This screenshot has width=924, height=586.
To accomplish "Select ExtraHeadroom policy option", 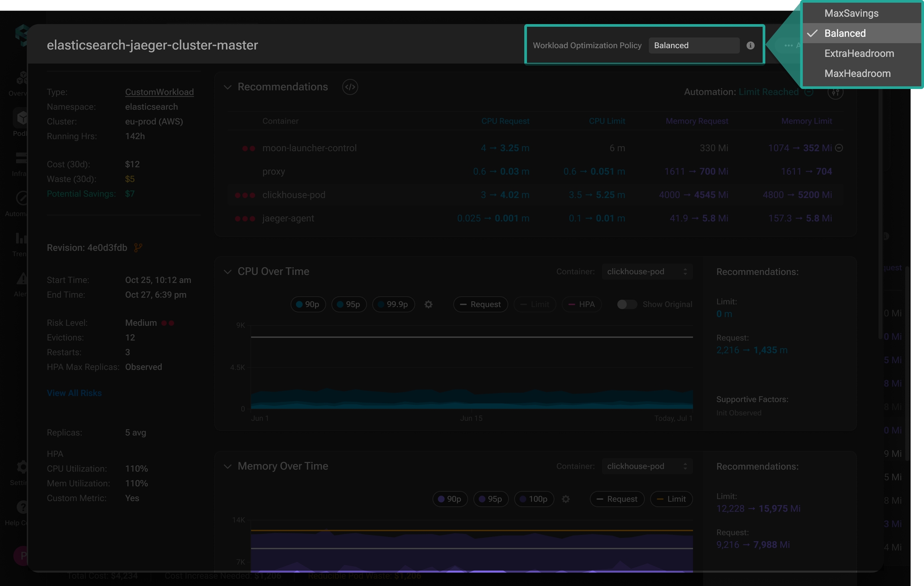I will pyautogui.click(x=859, y=53).
